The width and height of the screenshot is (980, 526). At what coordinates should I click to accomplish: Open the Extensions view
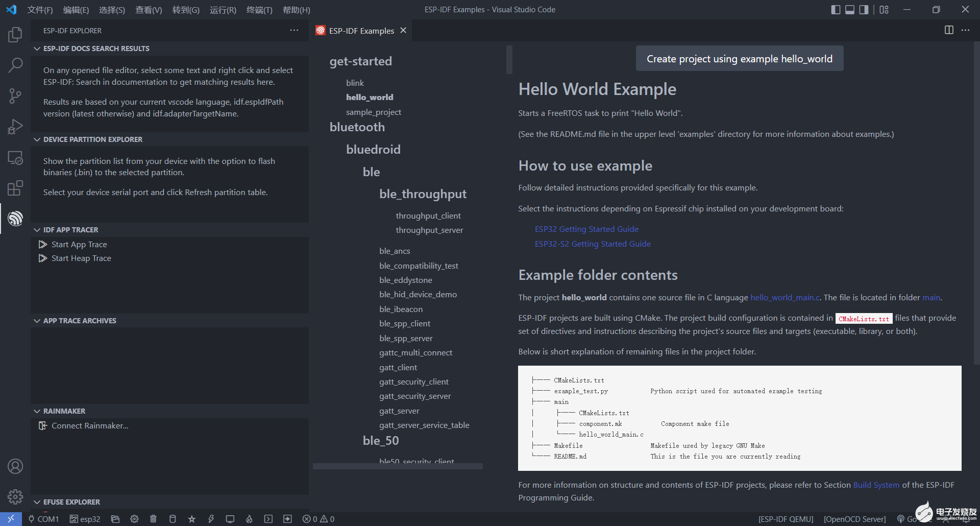[15, 188]
